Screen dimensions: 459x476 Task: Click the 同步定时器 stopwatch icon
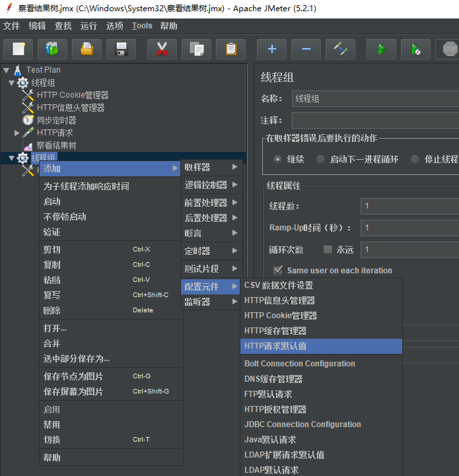point(28,120)
